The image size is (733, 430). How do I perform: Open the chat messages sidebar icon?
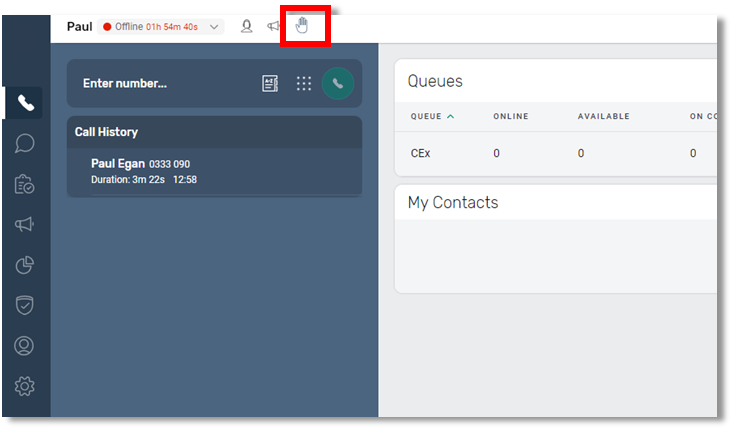[25, 143]
